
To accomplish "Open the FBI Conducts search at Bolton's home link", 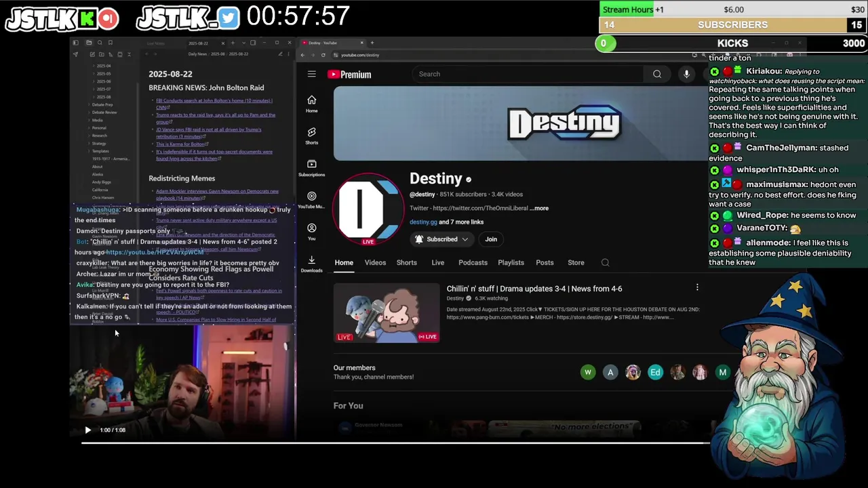I will (x=214, y=104).
